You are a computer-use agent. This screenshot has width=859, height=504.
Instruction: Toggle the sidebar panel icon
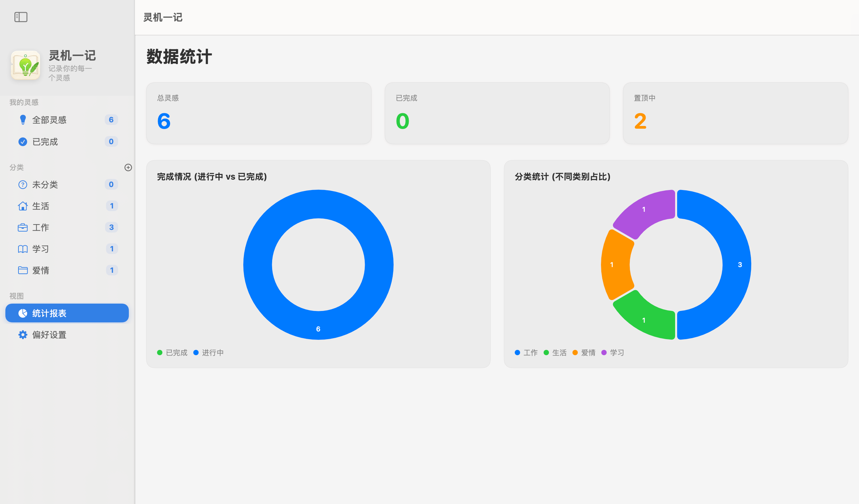(x=21, y=17)
